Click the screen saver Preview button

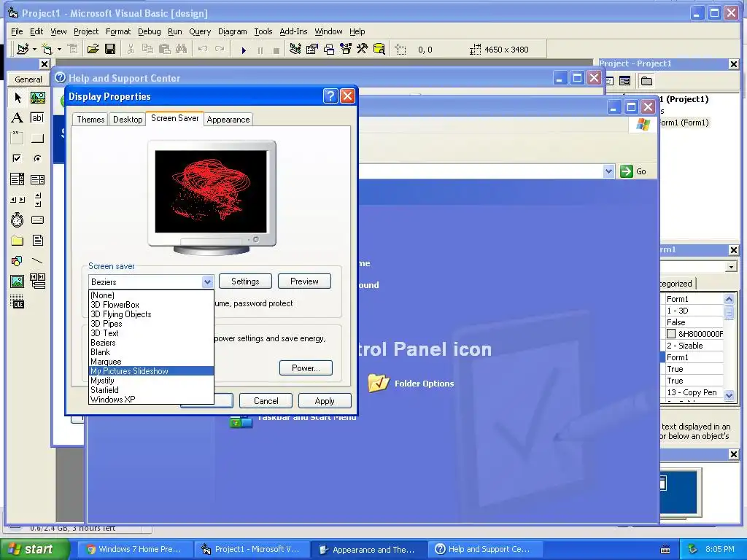pyautogui.click(x=304, y=281)
